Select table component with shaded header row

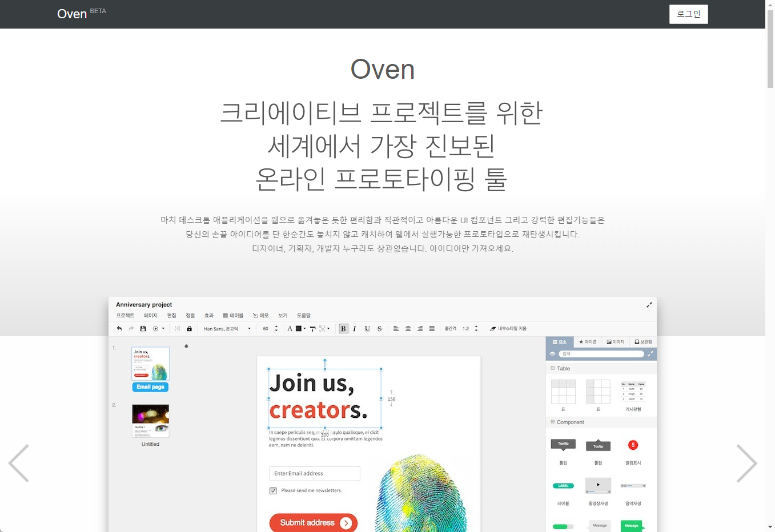point(563,392)
